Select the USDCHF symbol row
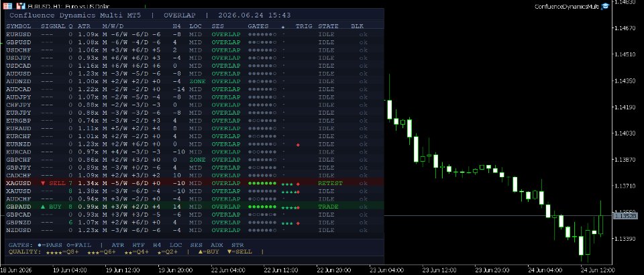This screenshot has width=644, height=275. coord(195,50)
